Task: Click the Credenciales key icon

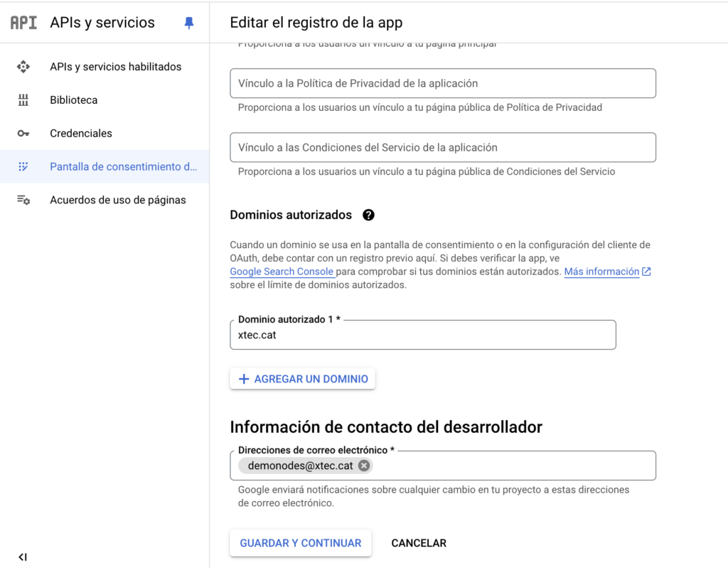Action: coord(23,134)
